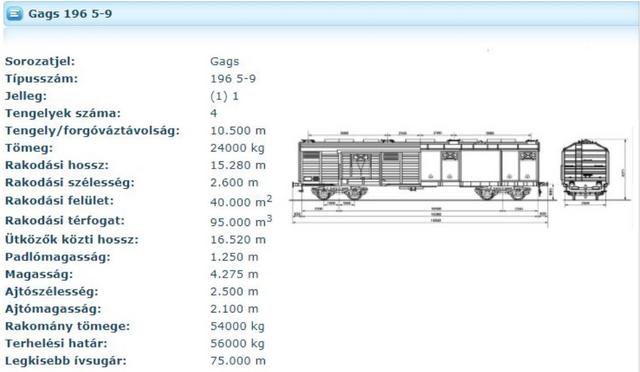Select the Rakodási hossz value 15.280 m
The height and width of the screenshot is (372, 640).
coord(238,165)
